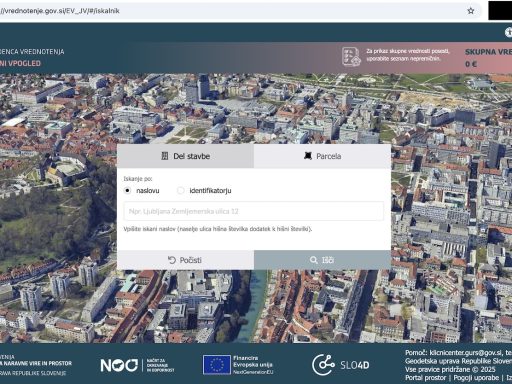Open the NOO logo in footer
The image size is (512, 384).
point(137,365)
